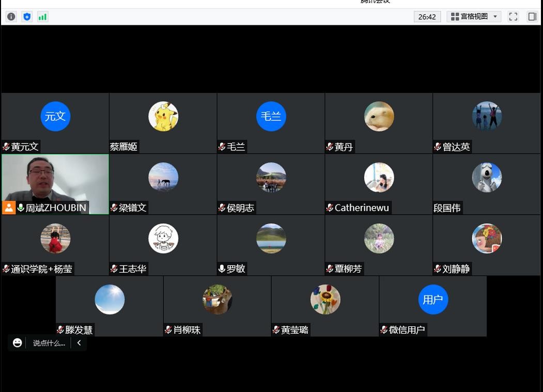Click the Catherinewu name label
Image resolution: width=543 pixels, height=392 pixels.
click(x=362, y=208)
